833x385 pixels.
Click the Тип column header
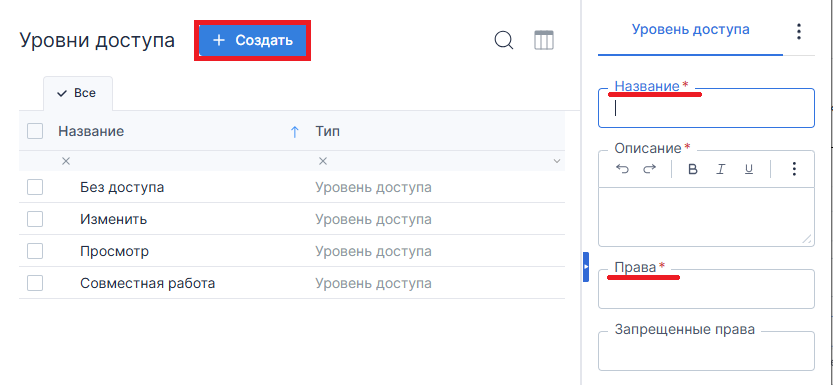(x=327, y=131)
